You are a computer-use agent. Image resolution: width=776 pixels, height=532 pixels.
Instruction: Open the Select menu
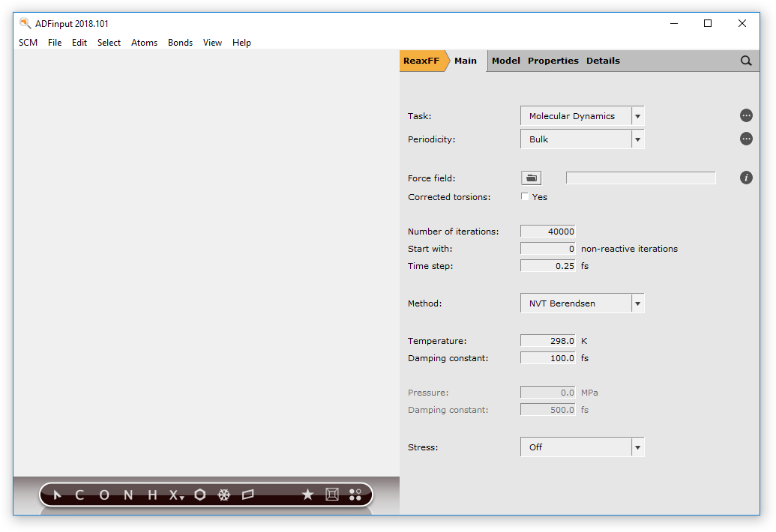point(109,43)
